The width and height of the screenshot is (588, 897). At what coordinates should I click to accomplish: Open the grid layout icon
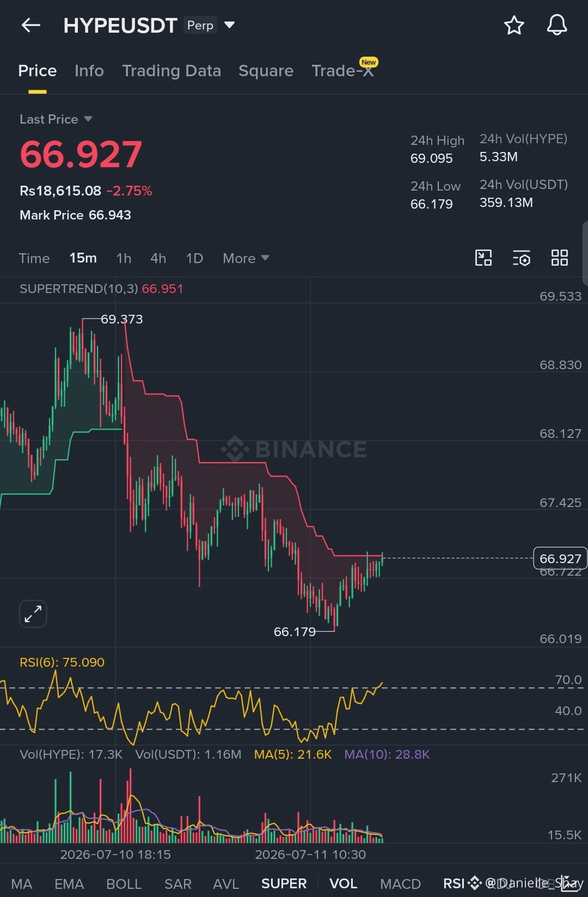tap(560, 258)
